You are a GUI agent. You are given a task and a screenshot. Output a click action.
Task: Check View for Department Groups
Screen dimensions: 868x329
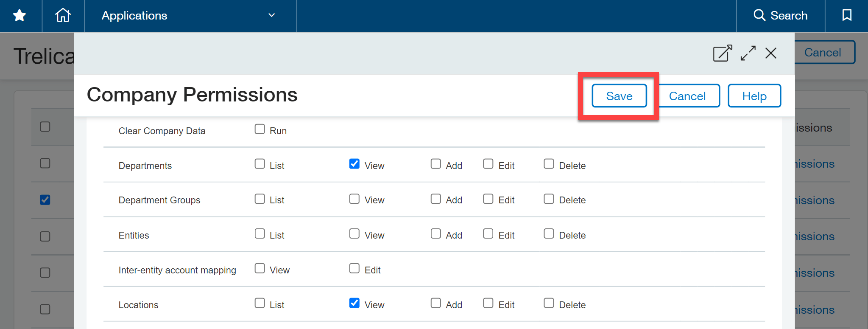(354, 199)
